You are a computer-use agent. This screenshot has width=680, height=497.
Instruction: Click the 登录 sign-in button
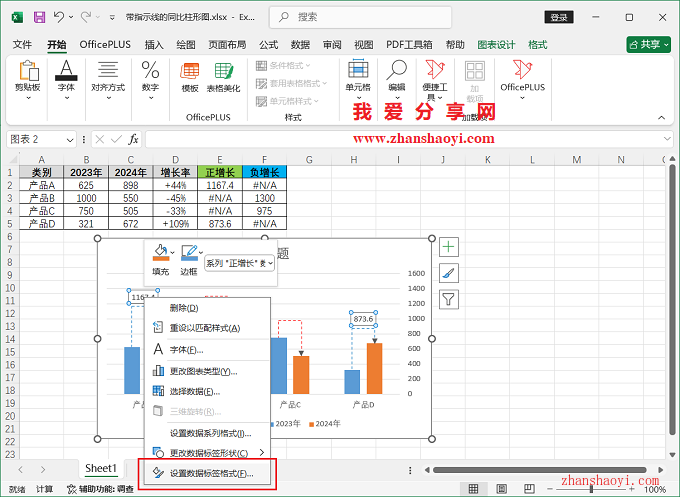coord(559,17)
